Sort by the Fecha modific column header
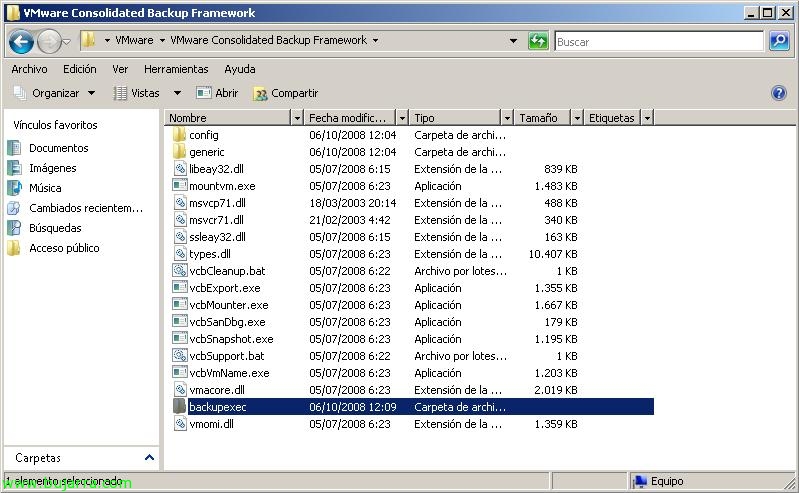Viewport: 799px width, 493px height. (x=350, y=118)
